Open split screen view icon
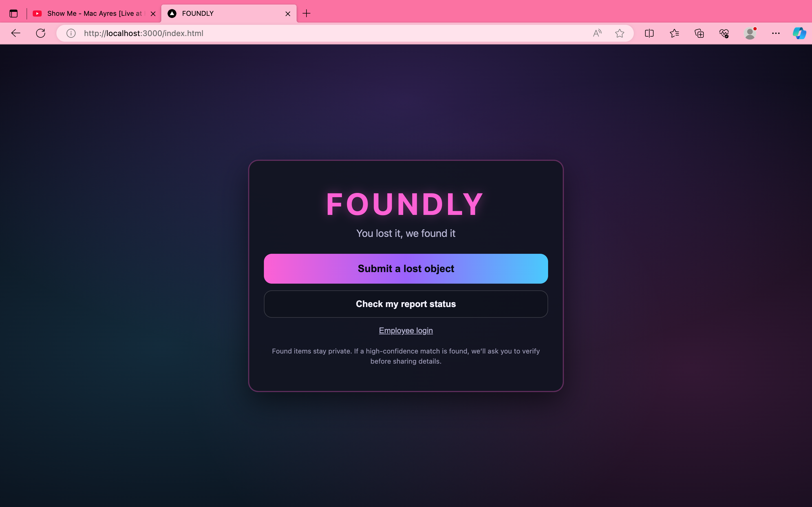The height and width of the screenshot is (507, 812). pyautogui.click(x=649, y=33)
